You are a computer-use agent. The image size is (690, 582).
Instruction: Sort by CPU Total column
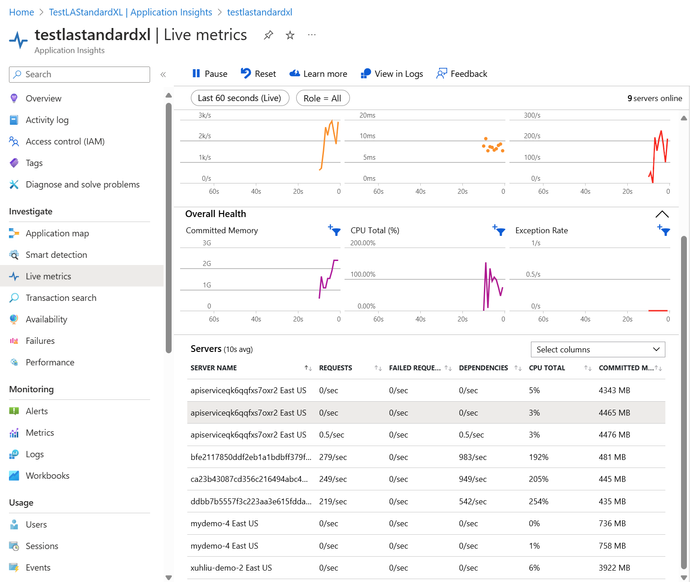pos(587,368)
